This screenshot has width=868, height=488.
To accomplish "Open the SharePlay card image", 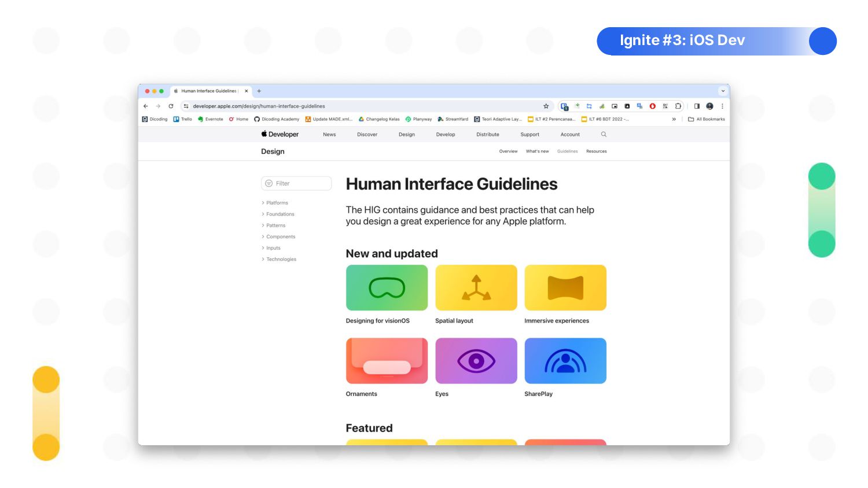I will 565,361.
